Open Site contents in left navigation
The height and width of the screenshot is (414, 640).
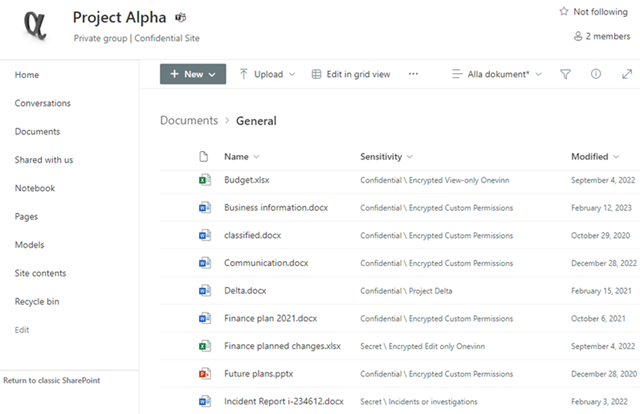pos(40,273)
